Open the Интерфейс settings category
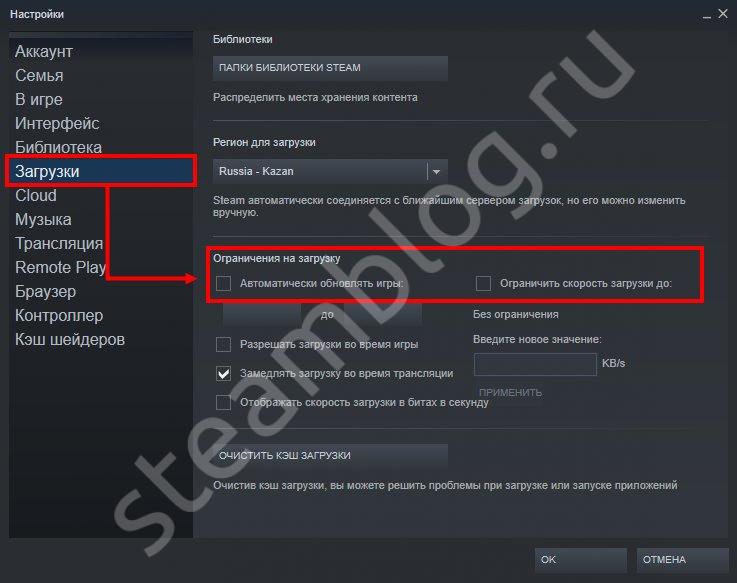This screenshot has height=583, width=737. tap(57, 123)
